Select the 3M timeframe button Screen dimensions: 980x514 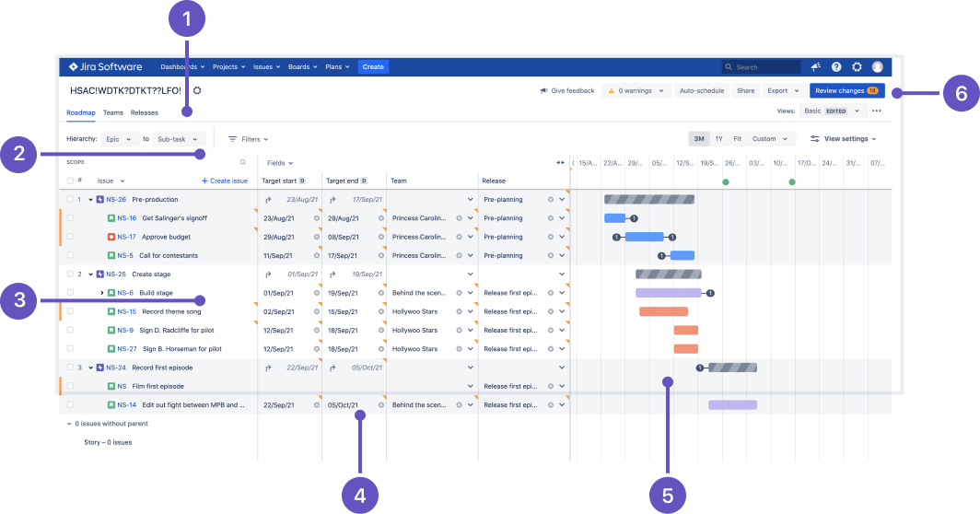coord(699,139)
